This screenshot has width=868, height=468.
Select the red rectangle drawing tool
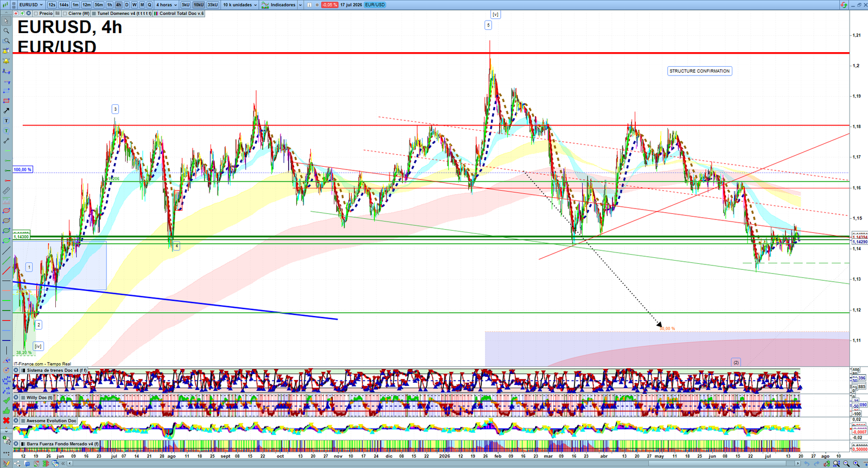[6, 100]
